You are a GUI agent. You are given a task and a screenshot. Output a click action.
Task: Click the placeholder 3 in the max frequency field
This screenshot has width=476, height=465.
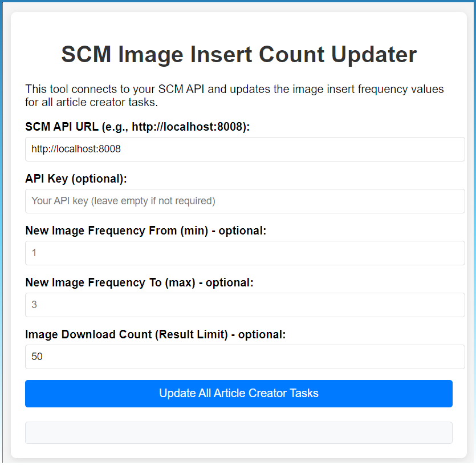[34, 305]
